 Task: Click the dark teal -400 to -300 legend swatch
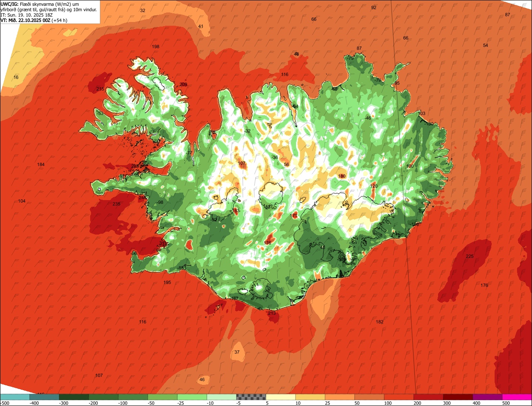pyautogui.click(x=44, y=397)
